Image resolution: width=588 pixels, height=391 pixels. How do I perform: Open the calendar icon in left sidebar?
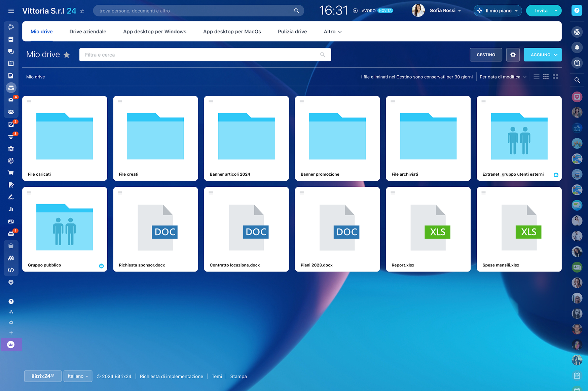[x=11, y=63]
